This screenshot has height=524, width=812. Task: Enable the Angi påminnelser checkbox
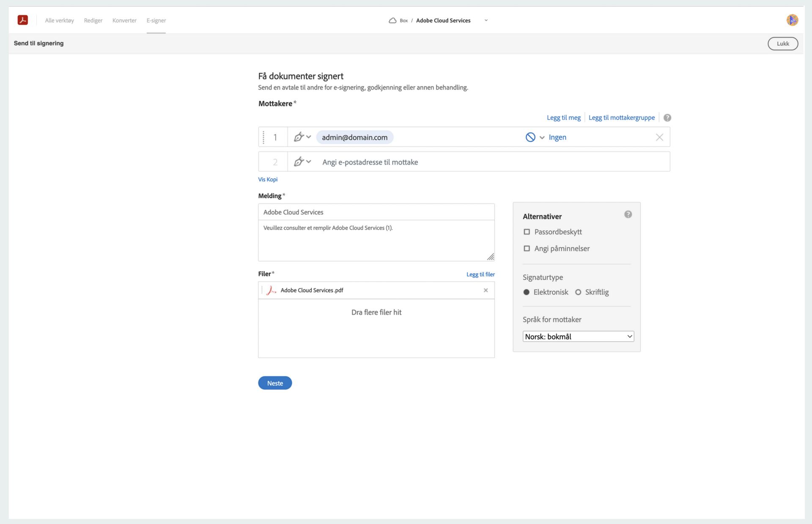[x=527, y=248]
